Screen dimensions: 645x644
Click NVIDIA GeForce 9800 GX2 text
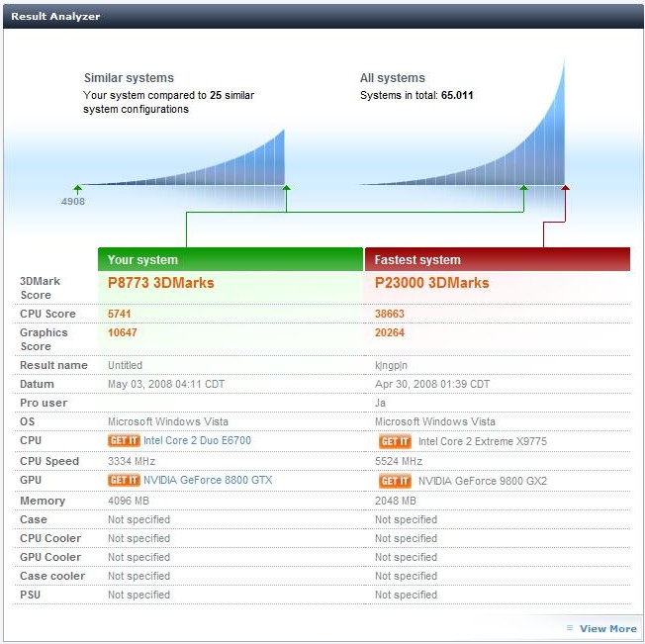click(483, 481)
